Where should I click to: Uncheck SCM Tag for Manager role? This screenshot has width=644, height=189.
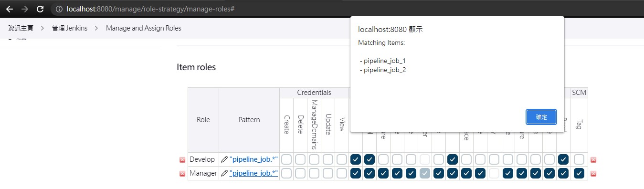tap(579, 173)
